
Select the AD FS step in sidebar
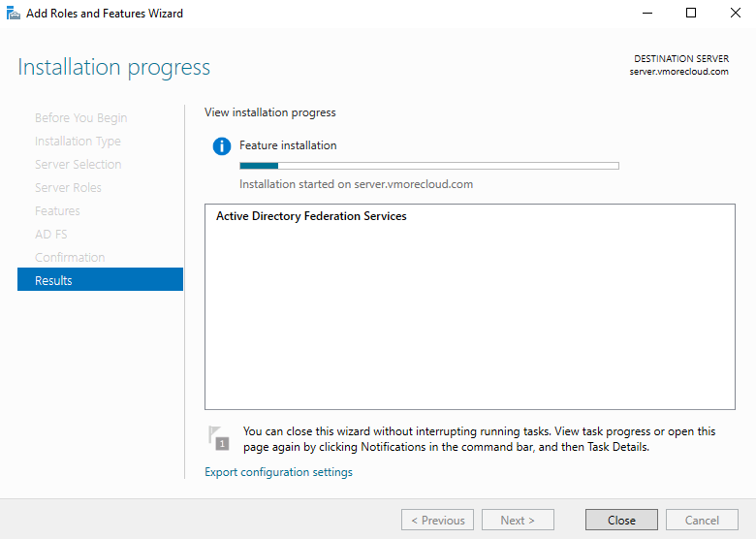tap(51, 234)
